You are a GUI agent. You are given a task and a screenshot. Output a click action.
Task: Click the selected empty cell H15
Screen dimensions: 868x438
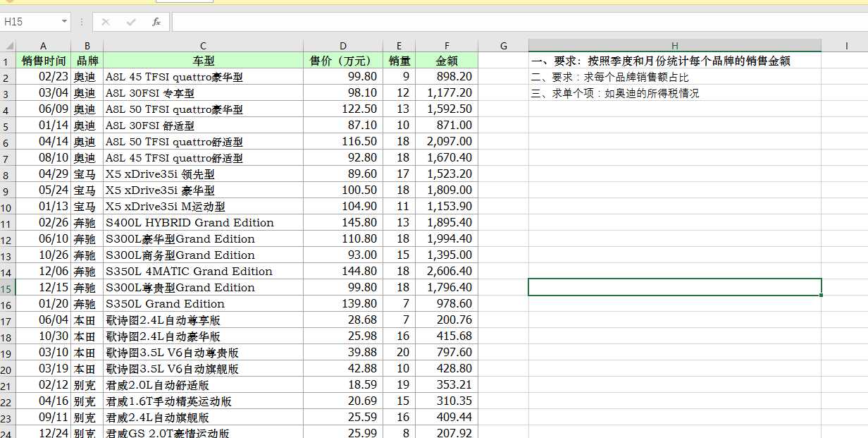tap(674, 288)
